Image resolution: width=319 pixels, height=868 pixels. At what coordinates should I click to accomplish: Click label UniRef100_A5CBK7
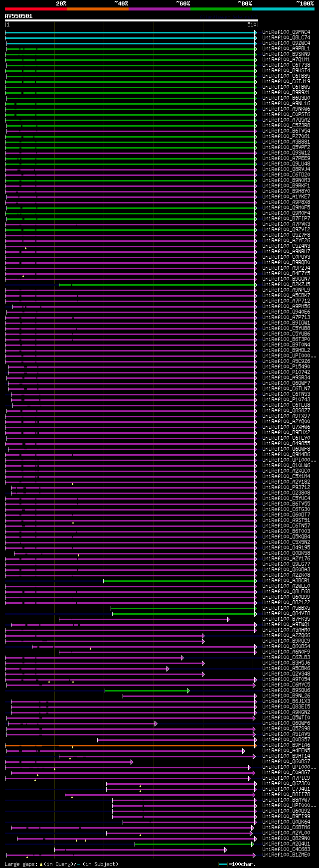pos(286,296)
